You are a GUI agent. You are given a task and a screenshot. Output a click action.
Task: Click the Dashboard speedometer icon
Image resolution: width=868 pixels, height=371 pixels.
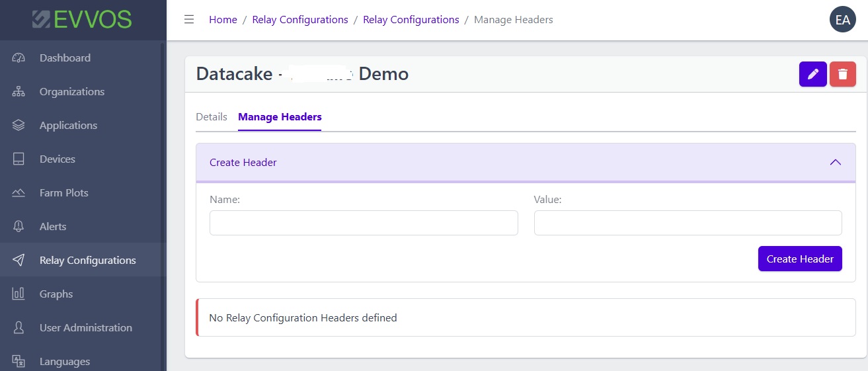point(19,58)
